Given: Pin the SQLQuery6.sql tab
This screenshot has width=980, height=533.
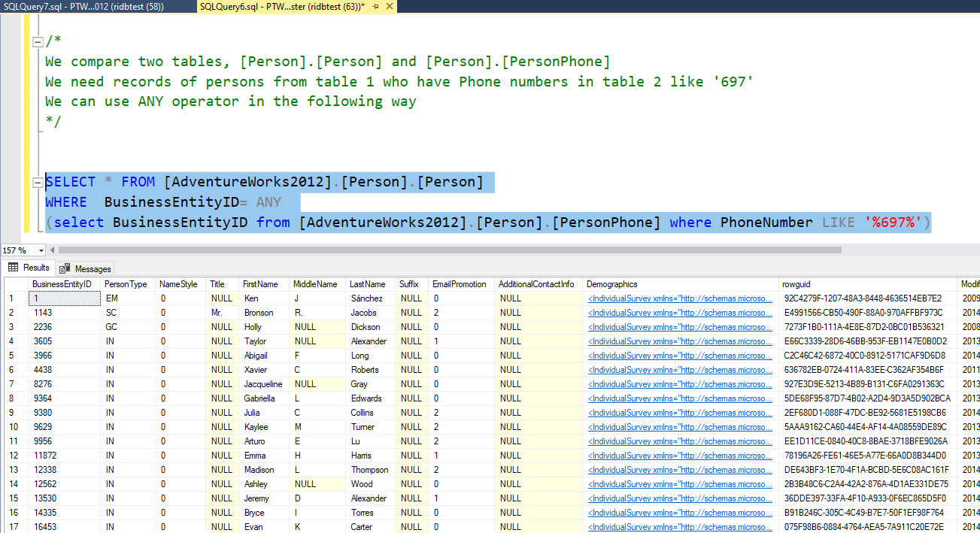Looking at the screenshot, I should 375,6.
